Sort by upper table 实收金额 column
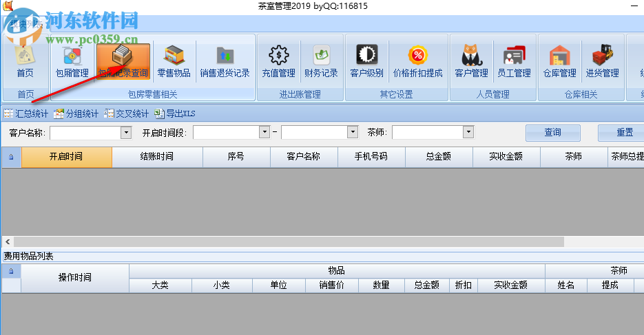 point(506,157)
